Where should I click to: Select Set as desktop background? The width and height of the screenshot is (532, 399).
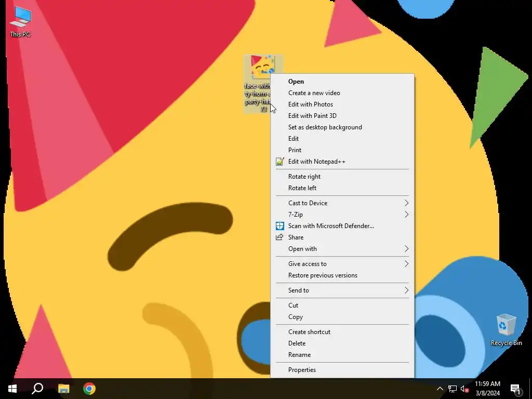342,127
